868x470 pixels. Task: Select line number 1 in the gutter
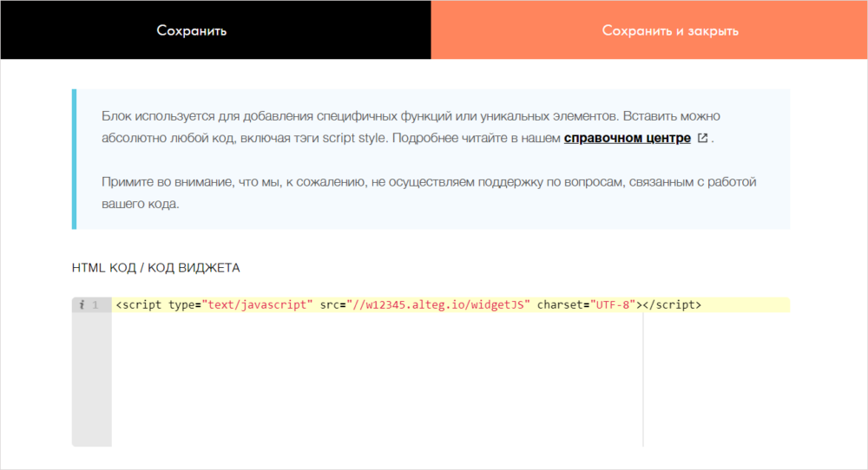coord(95,305)
